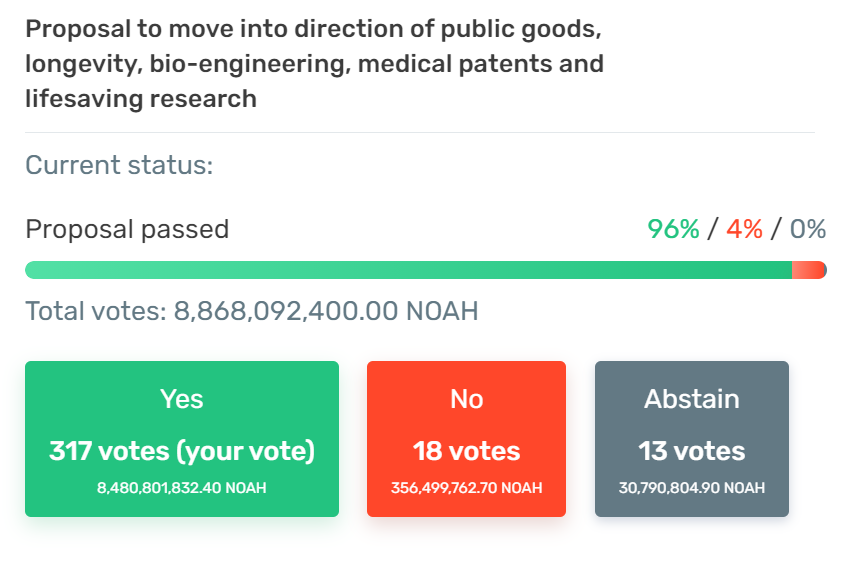Click the "317 votes (your vote)" text
Image resolution: width=848 pixels, height=576 pixels.
tap(181, 451)
